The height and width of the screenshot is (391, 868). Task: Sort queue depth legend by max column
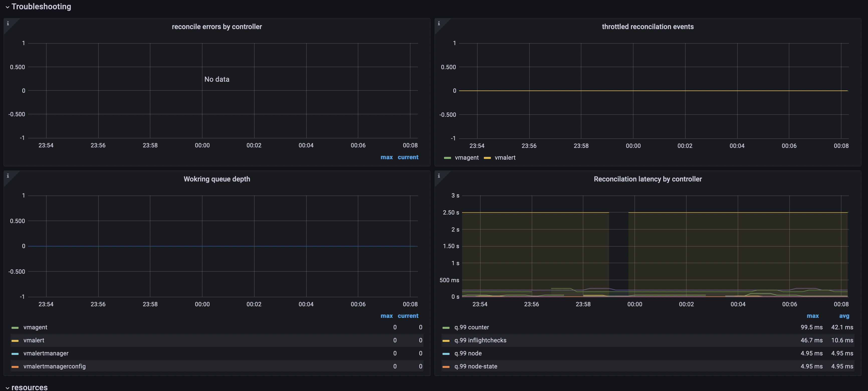(386, 316)
